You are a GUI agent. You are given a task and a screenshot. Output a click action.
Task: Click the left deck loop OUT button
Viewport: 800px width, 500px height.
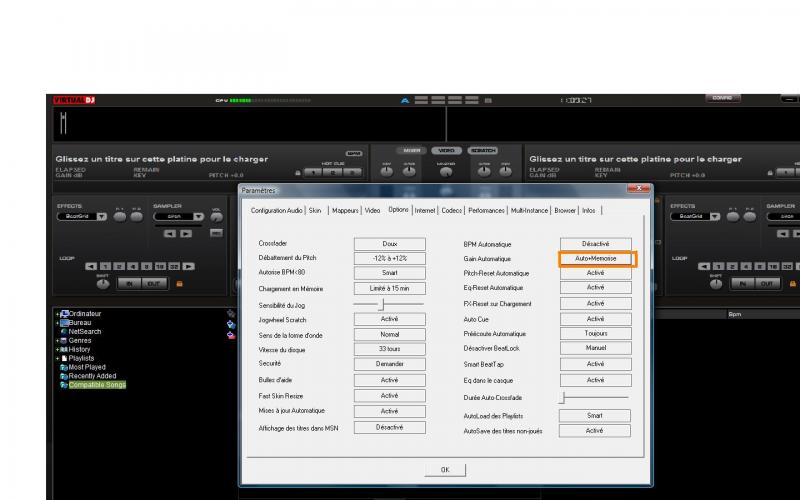[x=153, y=283]
